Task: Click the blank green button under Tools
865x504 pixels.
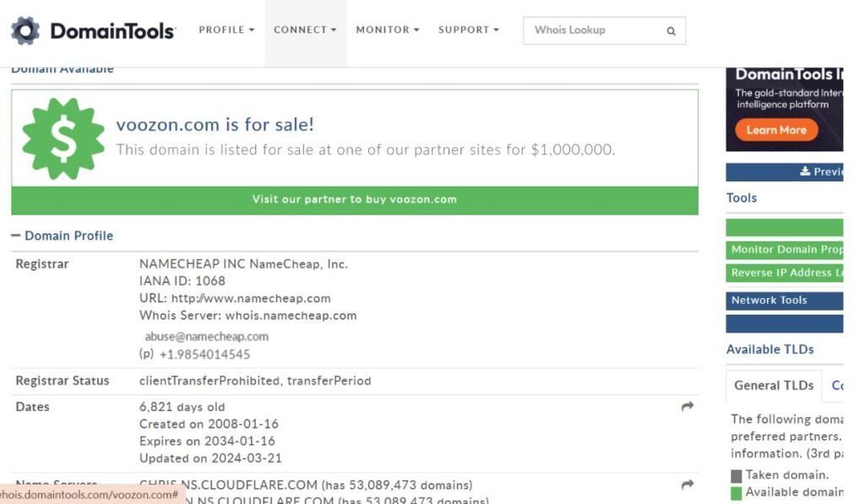Action: point(785,227)
